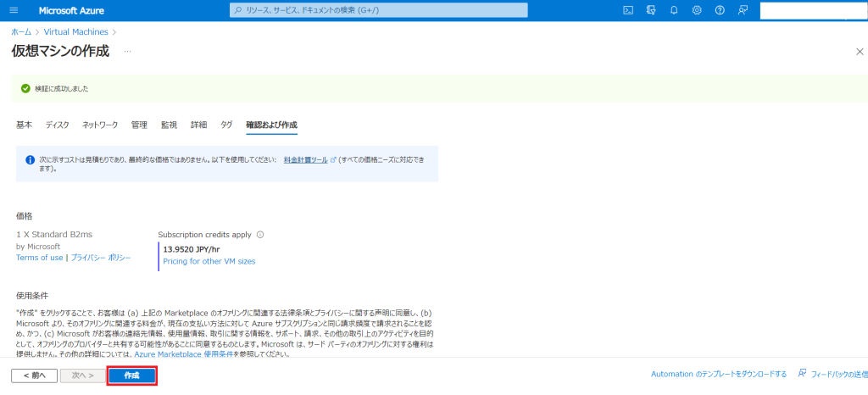This screenshot has height=395, width=868.
Task: Click the 作成 button
Action: click(131, 376)
